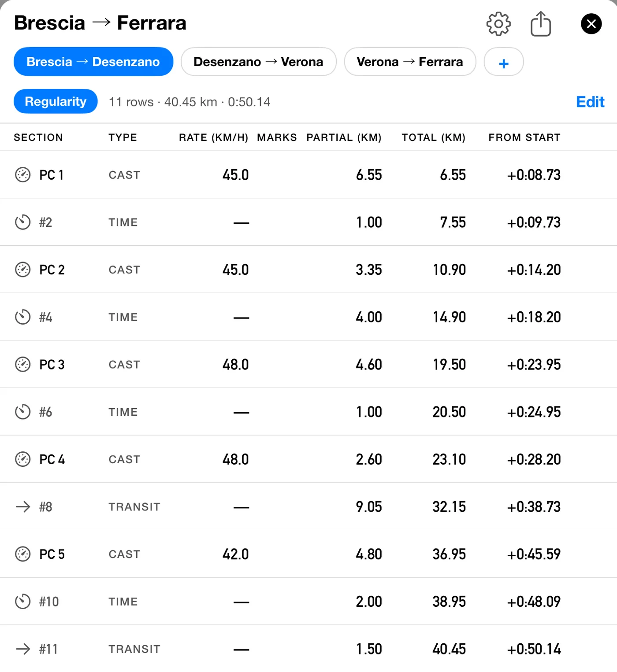The height and width of the screenshot is (672, 617).
Task: Click the +0:45.59 time in PC 5 row
Action: pyautogui.click(x=534, y=554)
